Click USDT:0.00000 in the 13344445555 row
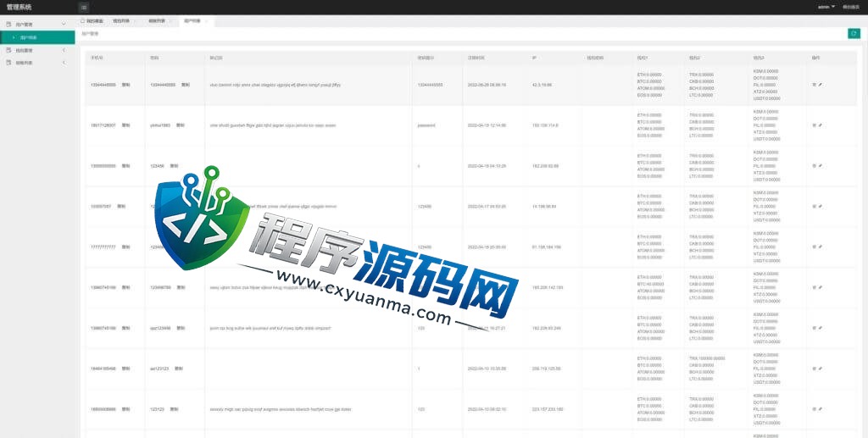The image size is (868, 438). coord(766,98)
